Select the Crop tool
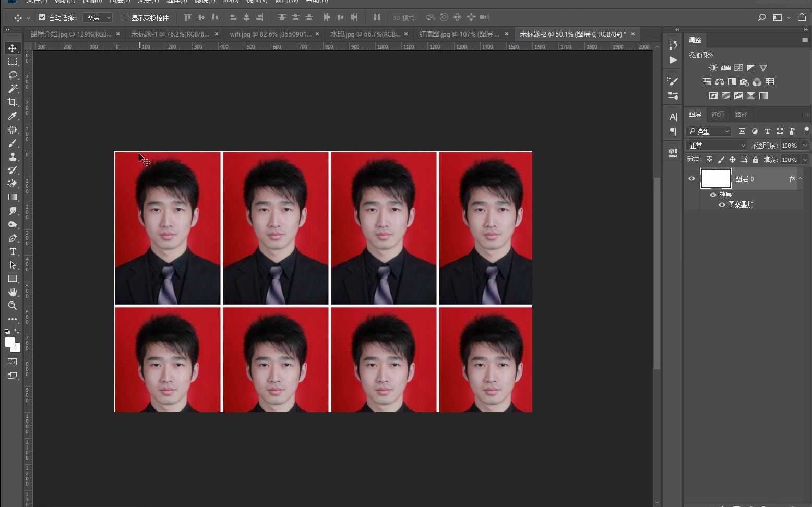This screenshot has width=812, height=507. 13,102
